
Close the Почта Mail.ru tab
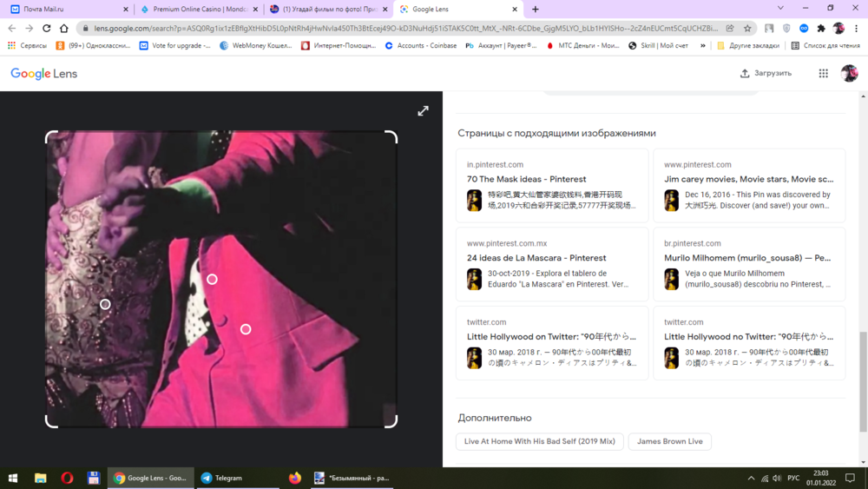(126, 9)
